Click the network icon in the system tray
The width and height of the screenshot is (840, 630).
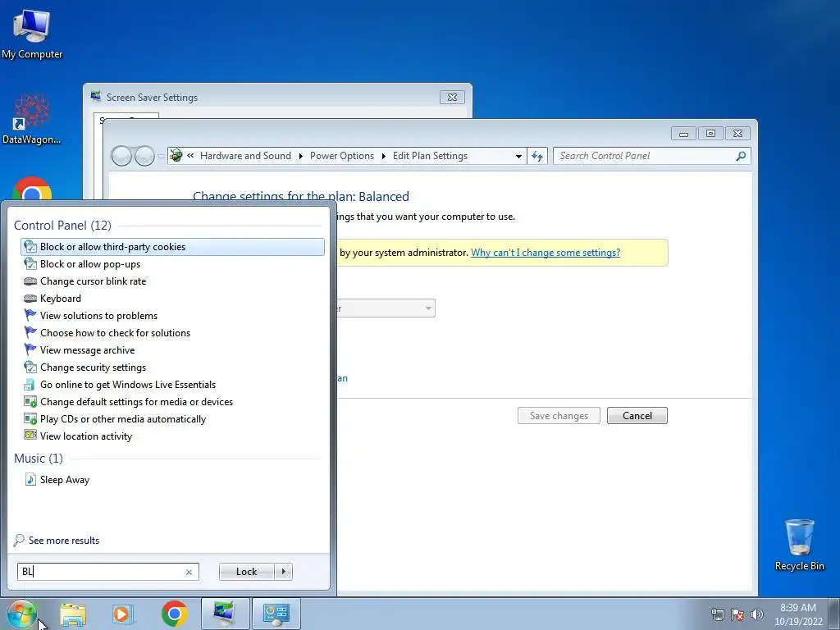tap(717, 614)
